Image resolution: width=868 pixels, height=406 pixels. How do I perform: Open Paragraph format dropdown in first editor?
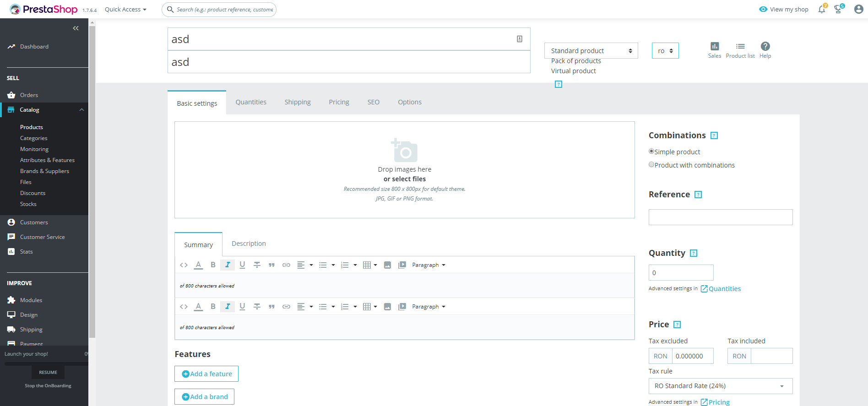coord(429,265)
